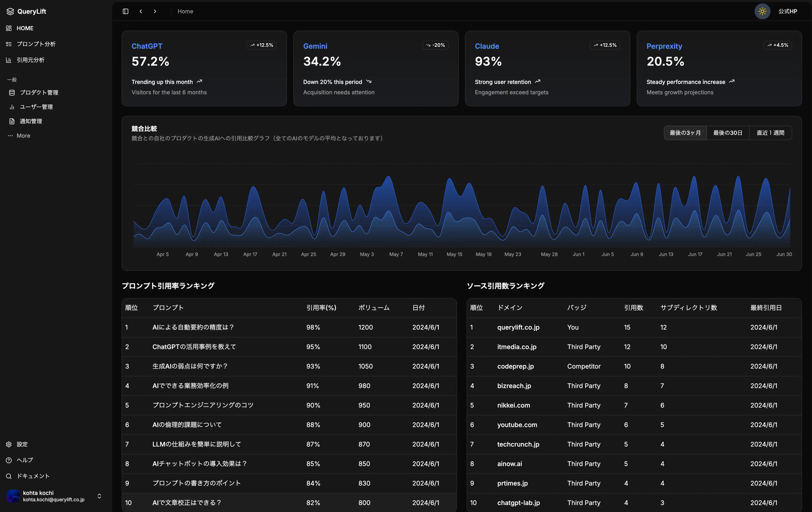Click the ChatGPT +12.5% badge
This screenshot has width=812, height=512.
(261, 45)
